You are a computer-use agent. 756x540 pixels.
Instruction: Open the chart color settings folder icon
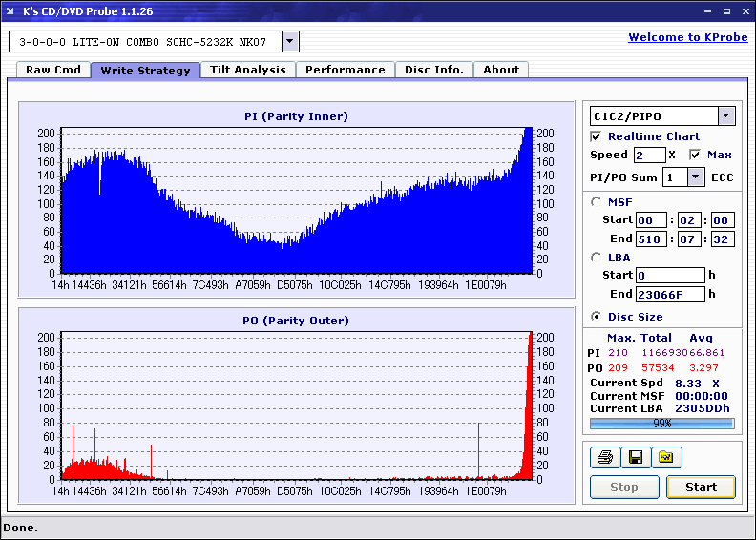point(666,458)
